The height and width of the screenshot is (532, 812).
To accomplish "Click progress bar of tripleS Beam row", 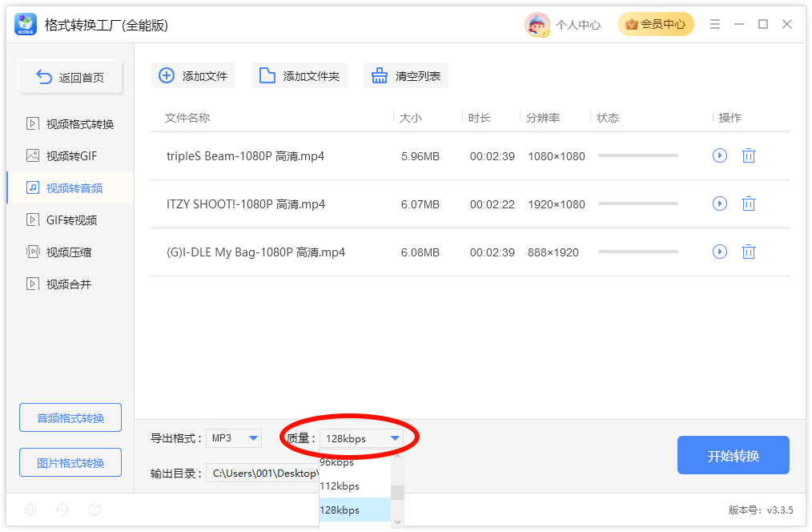I will 638,155.
